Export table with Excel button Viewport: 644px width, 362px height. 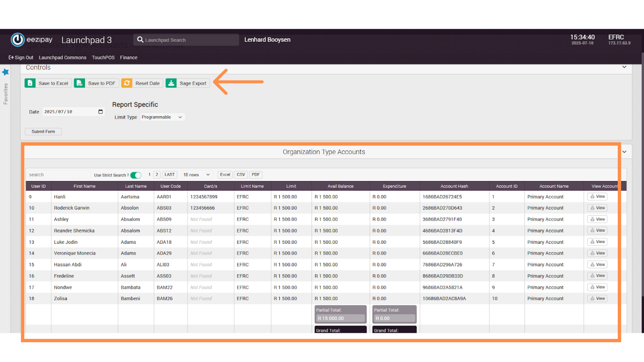[225, 175]
